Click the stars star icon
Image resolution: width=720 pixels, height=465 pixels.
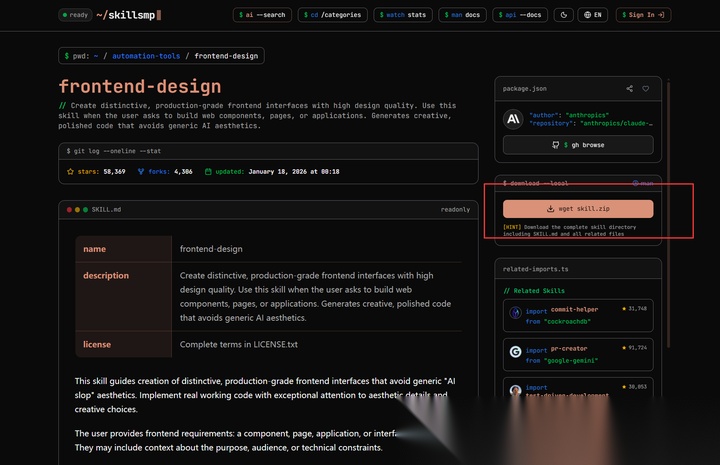coord(70,172)
